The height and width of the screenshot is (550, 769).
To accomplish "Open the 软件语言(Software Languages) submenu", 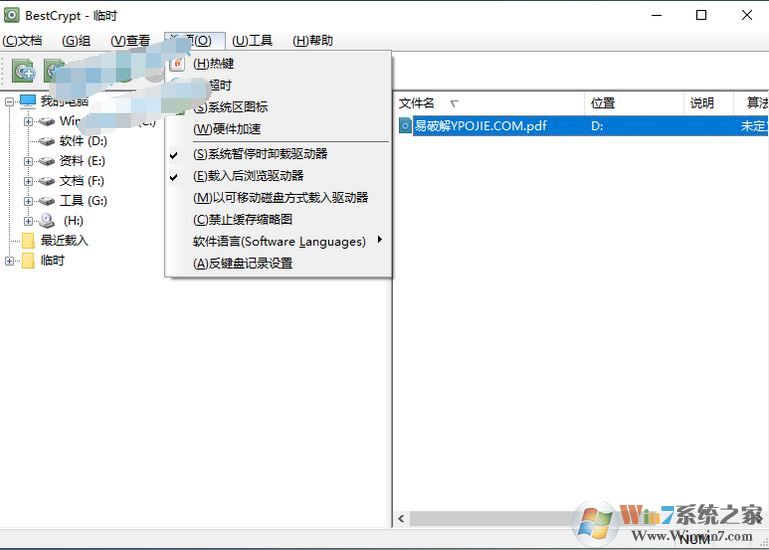I will (x=279, y=241).
